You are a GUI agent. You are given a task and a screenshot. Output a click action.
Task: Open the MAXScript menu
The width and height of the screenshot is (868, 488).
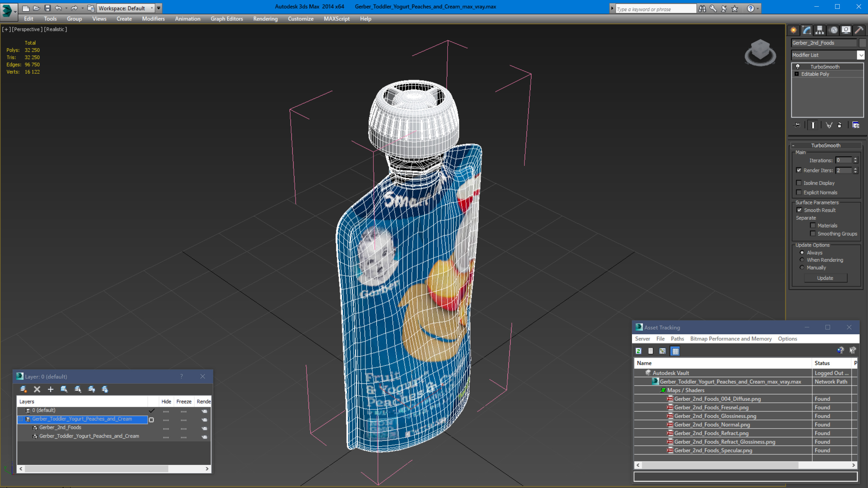click(x=336, y=19)
